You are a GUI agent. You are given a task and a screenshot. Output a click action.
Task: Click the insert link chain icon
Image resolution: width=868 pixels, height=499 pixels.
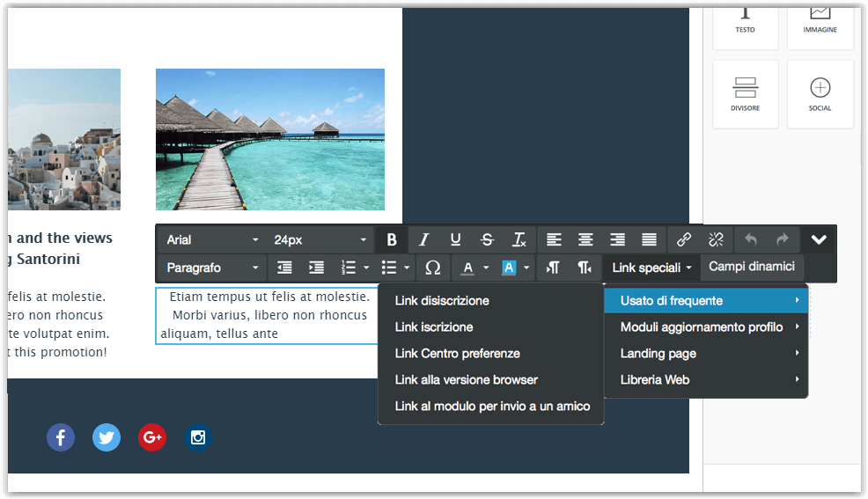(684, 239)
